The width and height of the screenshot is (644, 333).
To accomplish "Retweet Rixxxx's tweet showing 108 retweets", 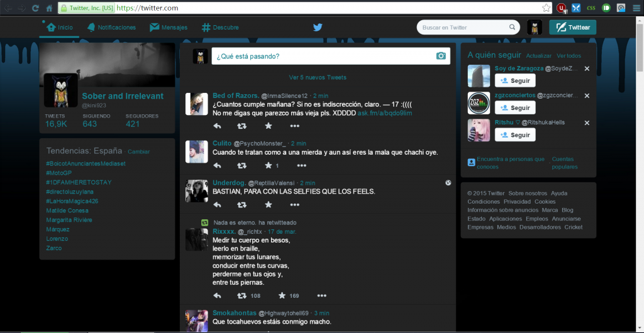I will coord(242,296).
